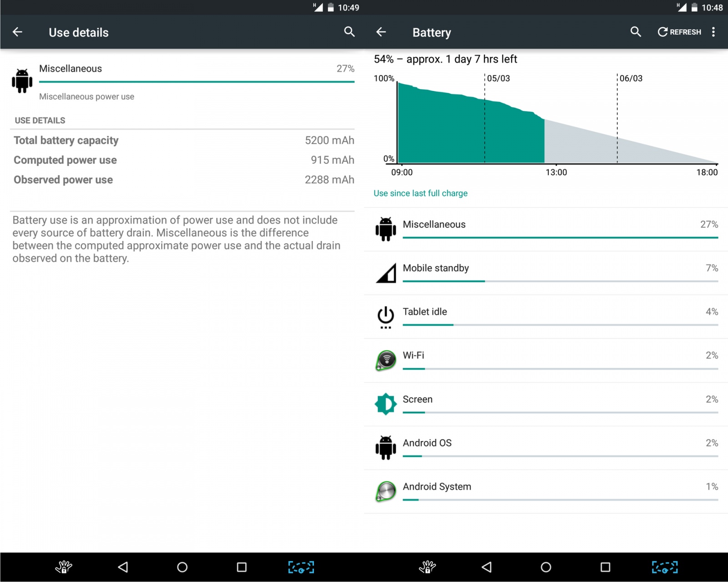
Task: Open Recents square under Use details
Action: click(242, 567)
